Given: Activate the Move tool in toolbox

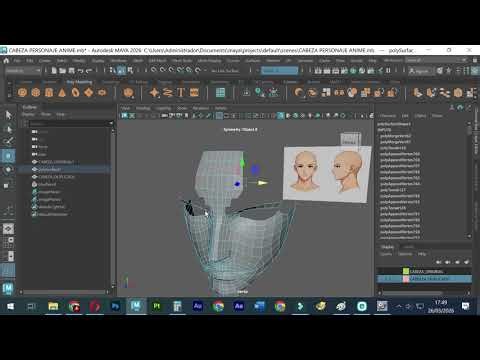Looking at the screenshot, I should pos(8,156).
